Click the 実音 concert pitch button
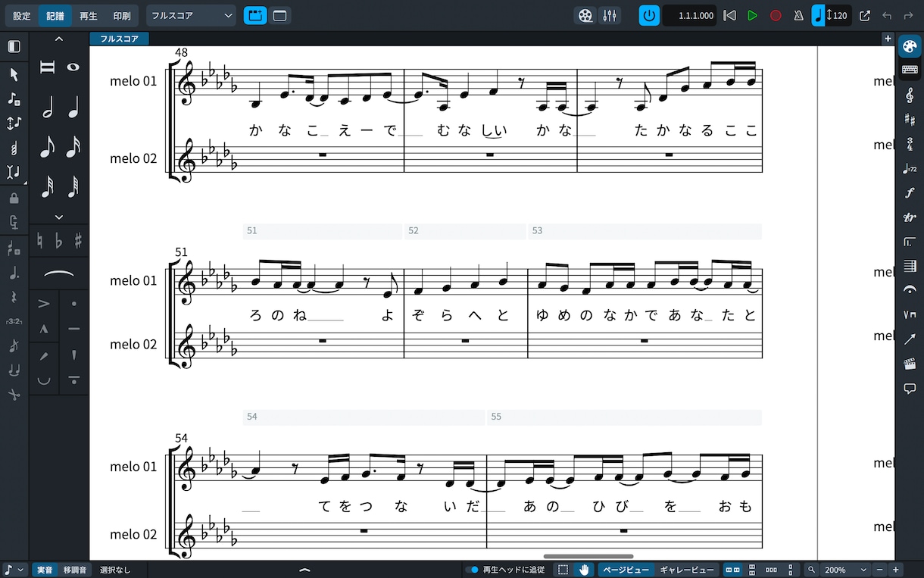This screenshot has width=924, height=578. (x=45, y=570)
